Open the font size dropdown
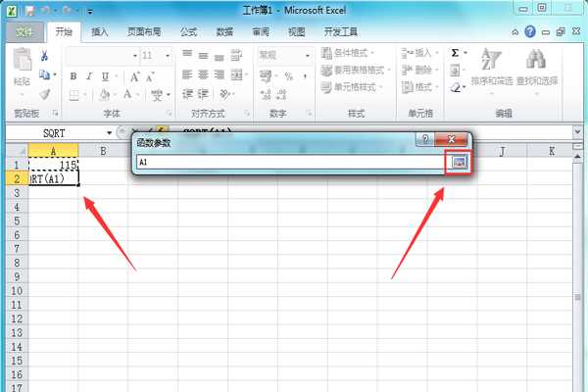Screen dimensions: 588x392 point(168,56)
